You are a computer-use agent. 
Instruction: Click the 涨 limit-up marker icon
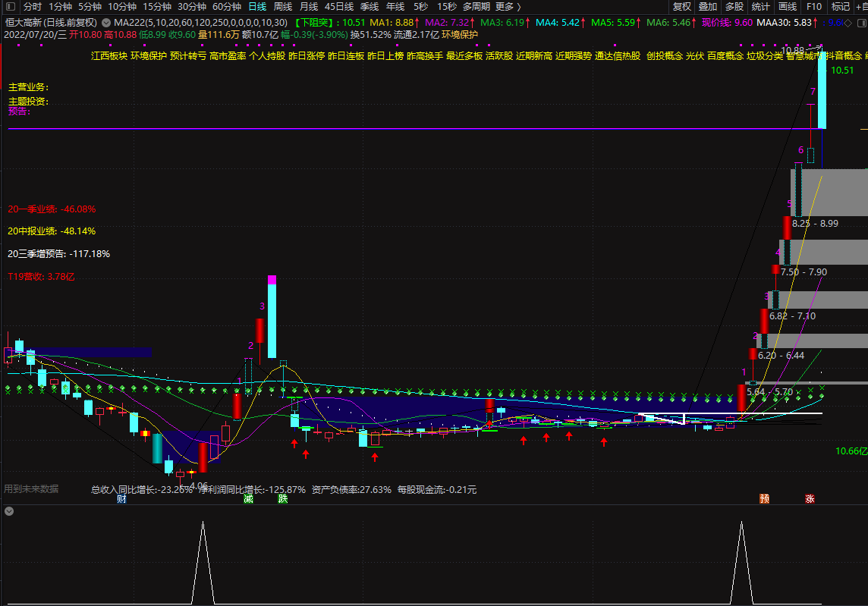810,498
